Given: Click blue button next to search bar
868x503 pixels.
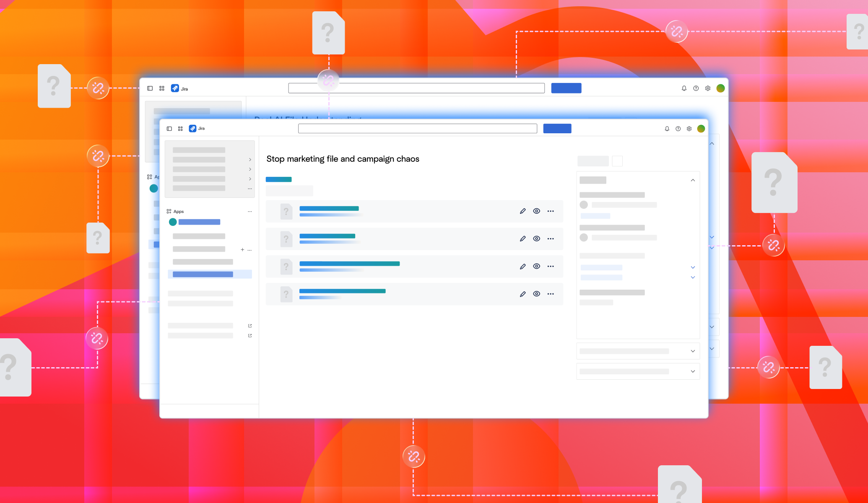Looking at the screenshot, I should pyautogui.click(x=557, y=129).
